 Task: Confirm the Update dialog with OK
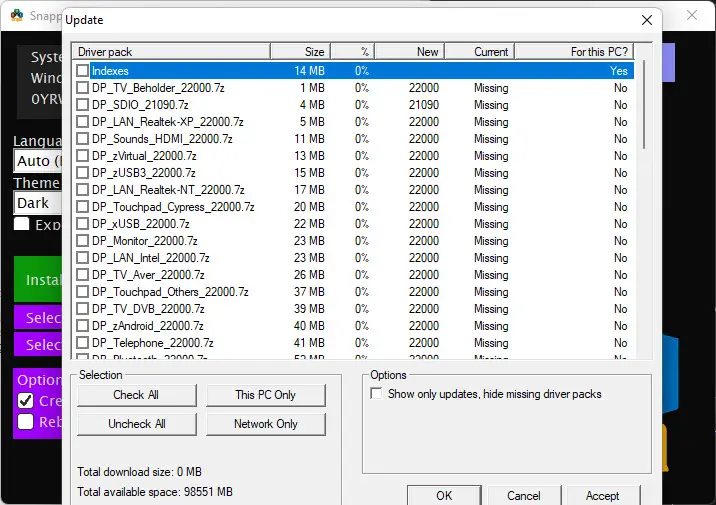(x=444, y=495)
